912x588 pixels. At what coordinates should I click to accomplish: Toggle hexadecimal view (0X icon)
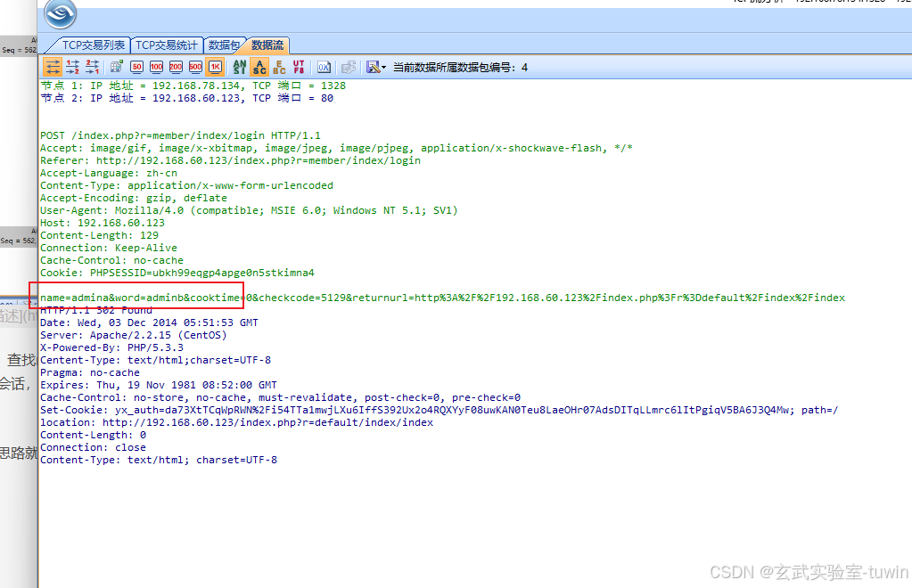tap(324, 68)
